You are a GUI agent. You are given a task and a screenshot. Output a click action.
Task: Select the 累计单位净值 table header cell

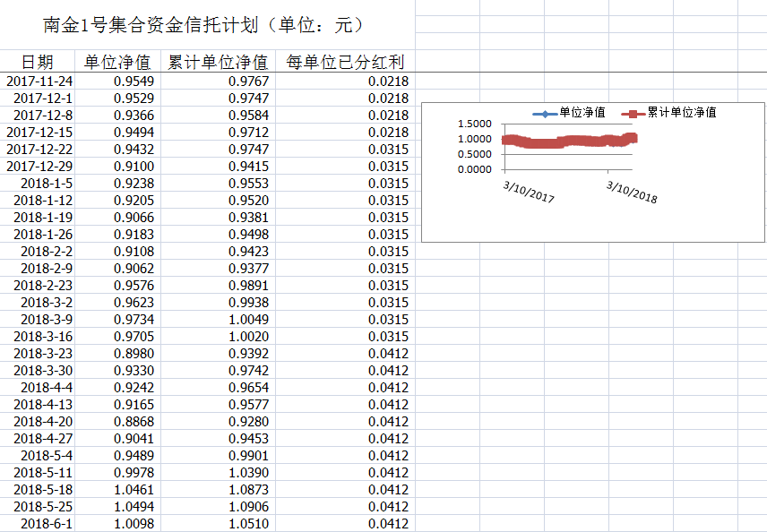point(218,62)
